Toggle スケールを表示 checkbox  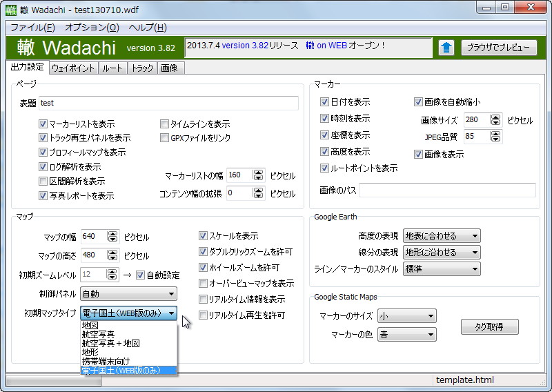203,235
